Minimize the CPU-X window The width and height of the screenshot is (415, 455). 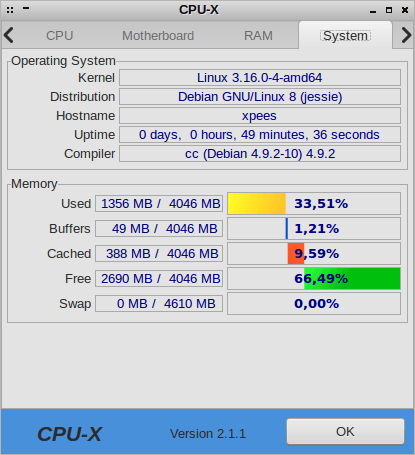click(x=373, y=12)
